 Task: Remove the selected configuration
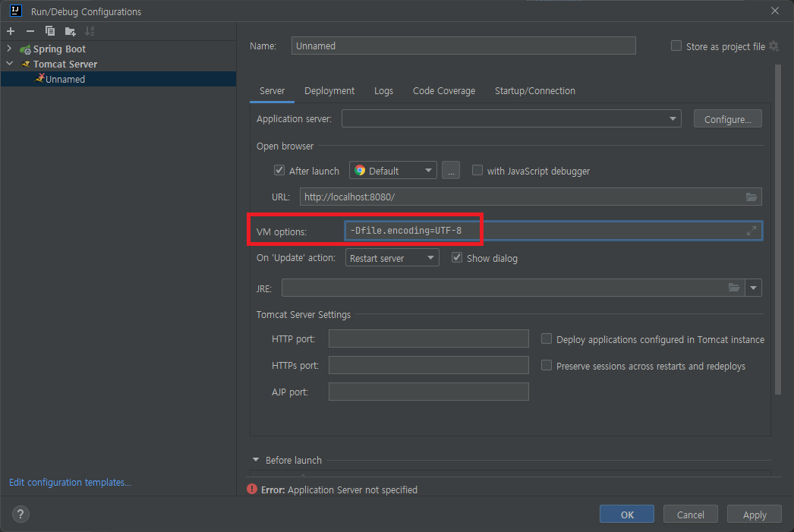[x=30, y=31]
